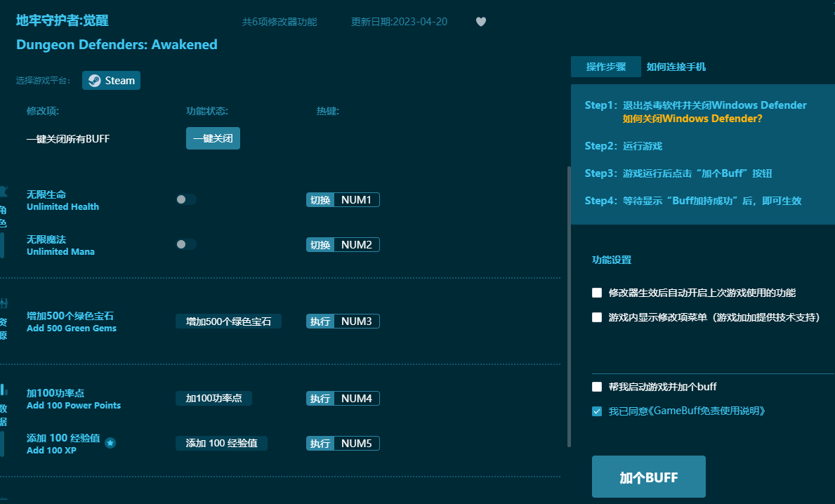Click the feature list vertical scrollbar

(x=569, y=307)
